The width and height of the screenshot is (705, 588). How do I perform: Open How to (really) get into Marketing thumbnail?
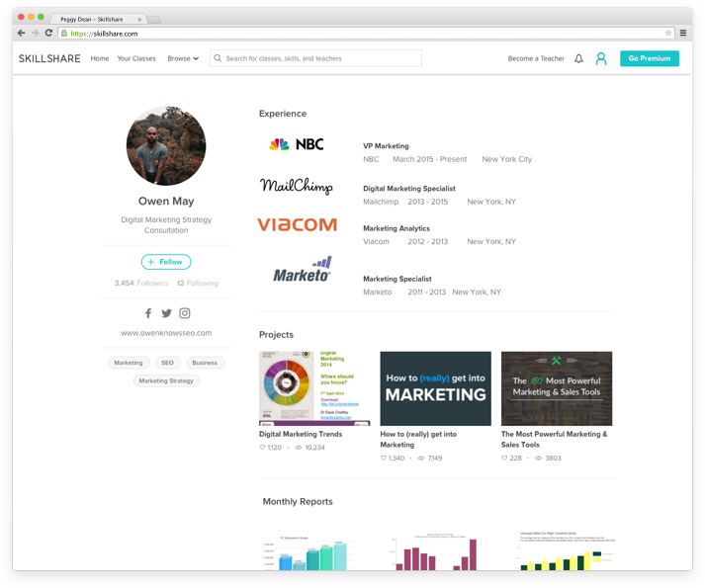[436, 388]
